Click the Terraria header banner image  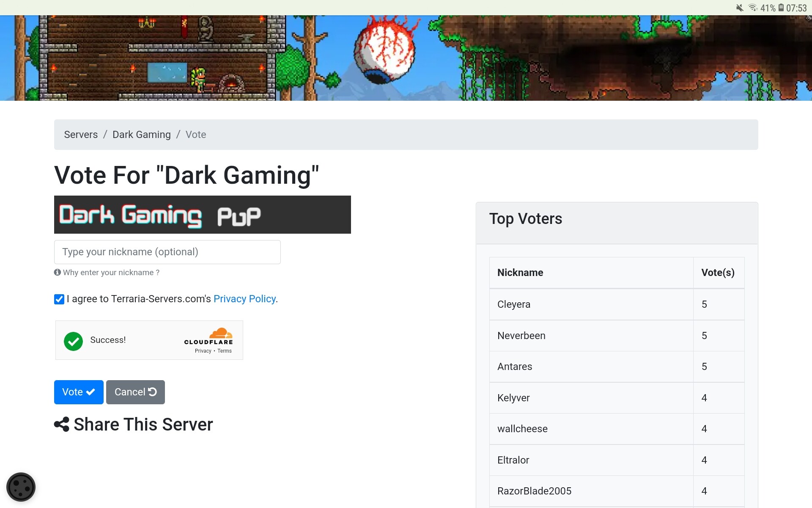(x=406, y=58)
